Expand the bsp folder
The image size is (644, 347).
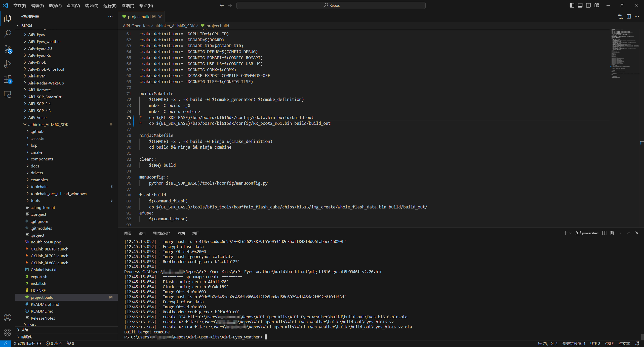67,145
